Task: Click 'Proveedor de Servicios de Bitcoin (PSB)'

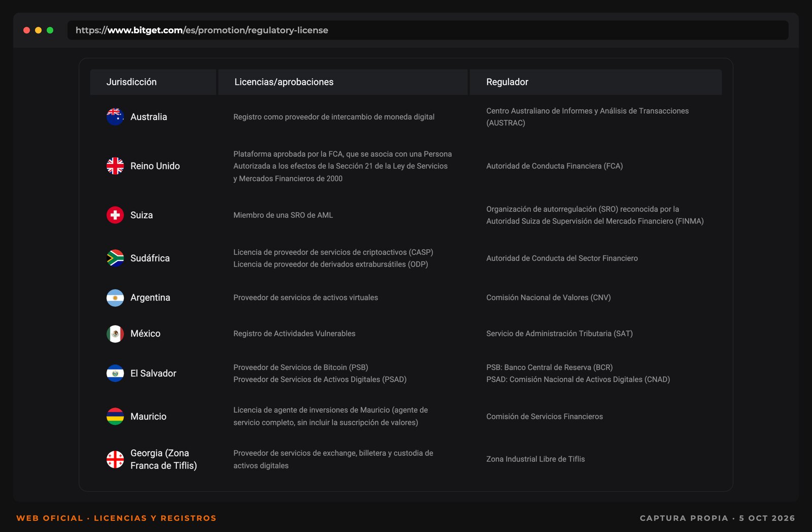Action: pos(300,367)
